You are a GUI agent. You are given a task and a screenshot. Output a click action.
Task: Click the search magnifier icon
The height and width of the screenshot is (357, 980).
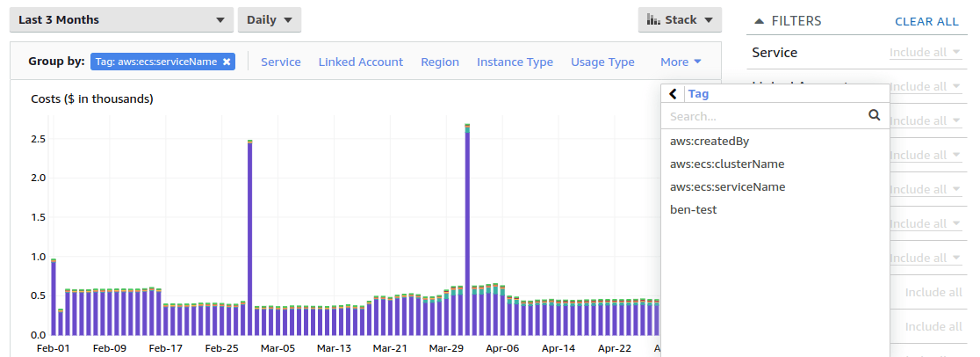click(874, 115)
